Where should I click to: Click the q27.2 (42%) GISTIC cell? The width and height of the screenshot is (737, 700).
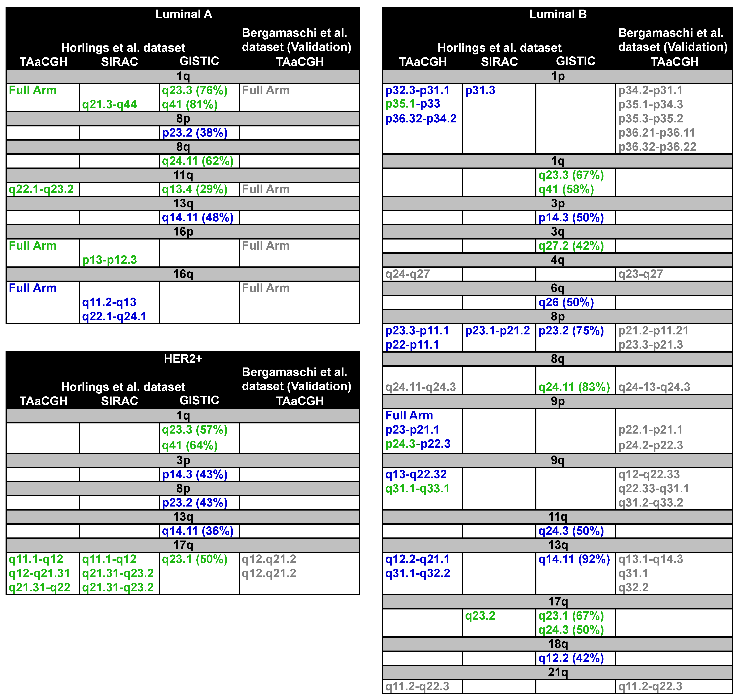571,246
